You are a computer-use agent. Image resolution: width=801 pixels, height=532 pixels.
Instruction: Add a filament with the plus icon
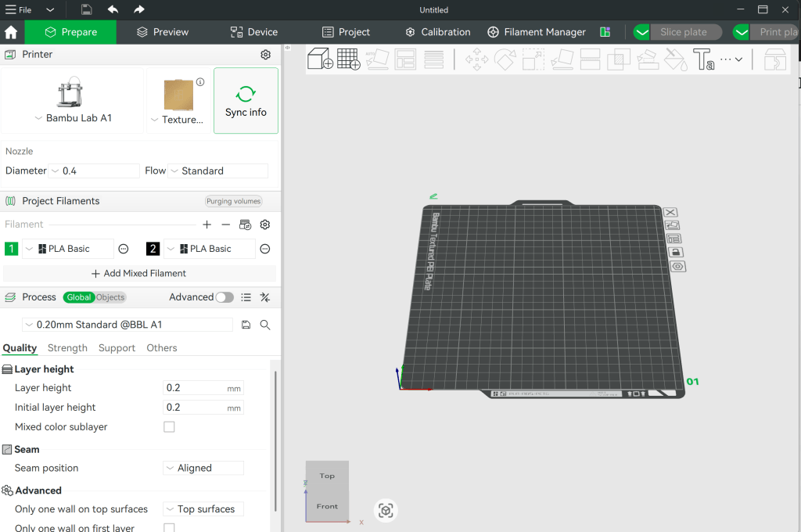pyautogui.click(x=207, y=225)
